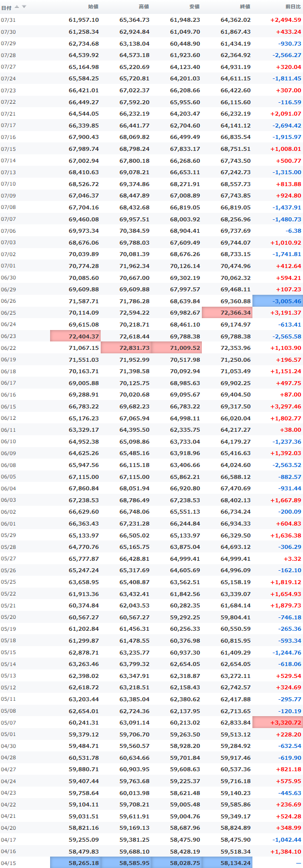The height and width of the screenshot is (868, 303).
Task: Click low price 70,126.14 on 07/01
Action: point(185,266)
